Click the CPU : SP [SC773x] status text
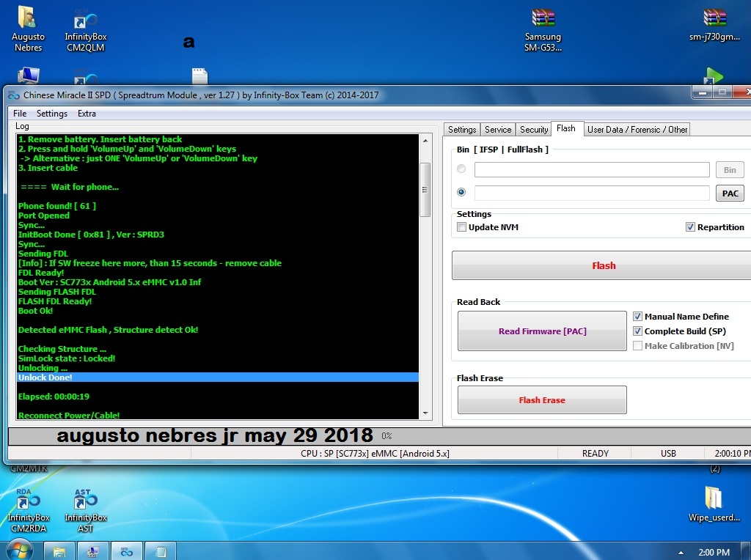 375,453
